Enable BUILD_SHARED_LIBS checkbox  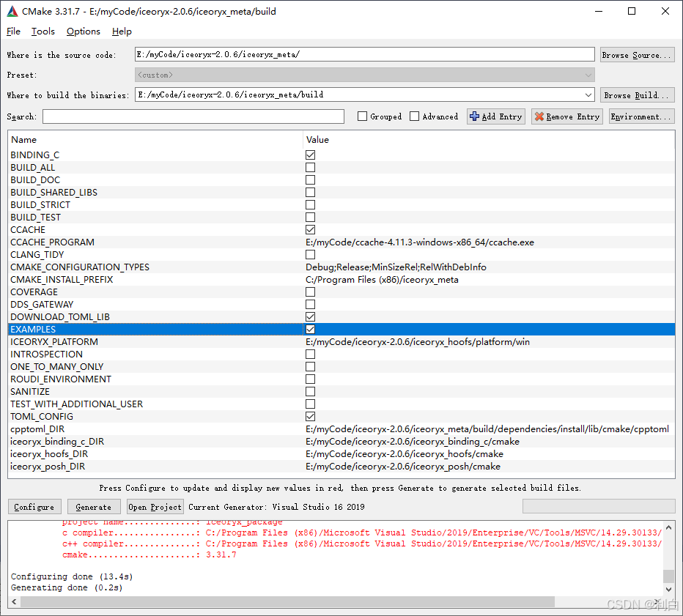310,193
